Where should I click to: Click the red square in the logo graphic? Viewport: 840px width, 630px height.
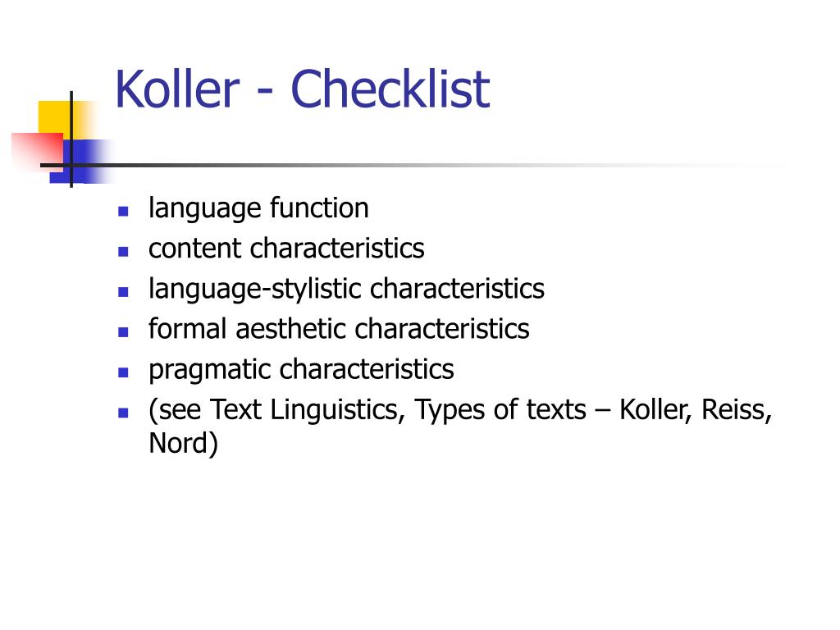(x=38, y=151)
